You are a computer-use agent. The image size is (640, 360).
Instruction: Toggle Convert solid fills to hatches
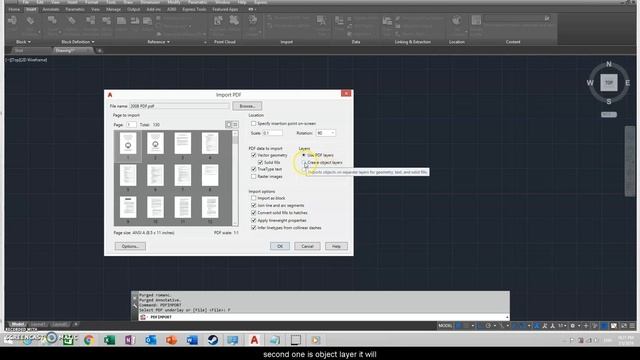coord(253,213)
